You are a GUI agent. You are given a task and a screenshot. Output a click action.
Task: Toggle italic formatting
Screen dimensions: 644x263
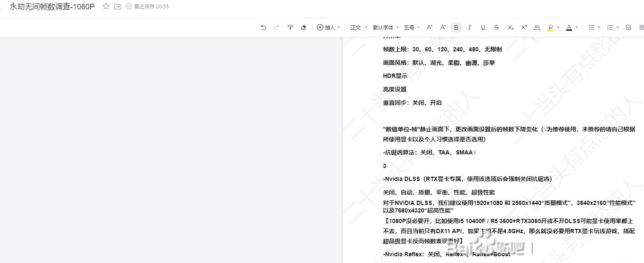pyautogui.click(x=469, y=27)
